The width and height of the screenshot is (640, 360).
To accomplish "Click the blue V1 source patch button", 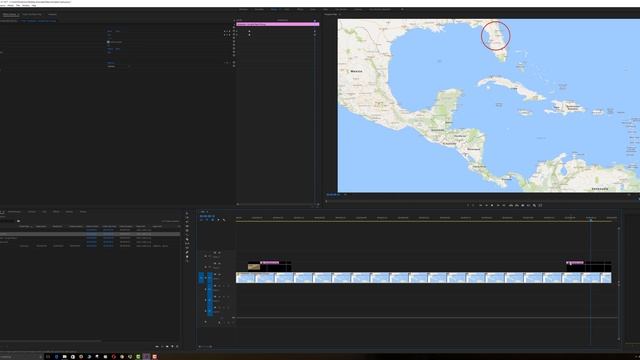I will tap(201, 278).
